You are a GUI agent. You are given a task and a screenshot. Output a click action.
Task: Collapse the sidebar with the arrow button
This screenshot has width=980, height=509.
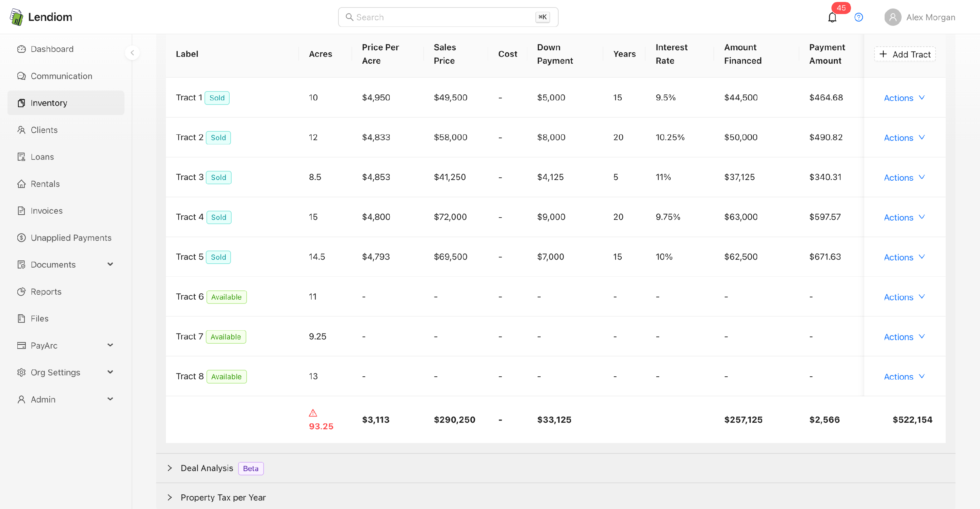click(132, 53)
